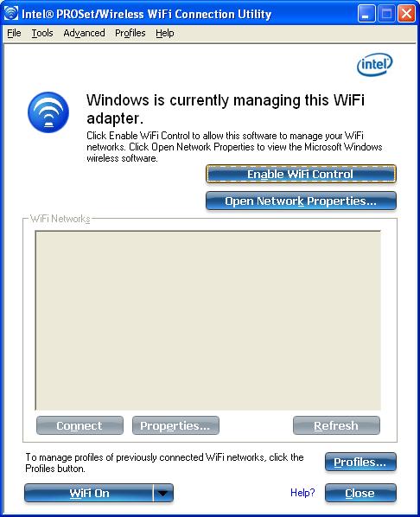Minimize the Connection Utility window
The image size is (420, 517).
[x=366, y=14]
